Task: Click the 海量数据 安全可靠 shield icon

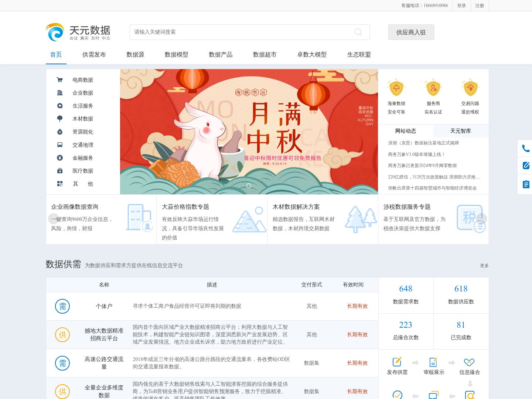Action: point(396,88)
